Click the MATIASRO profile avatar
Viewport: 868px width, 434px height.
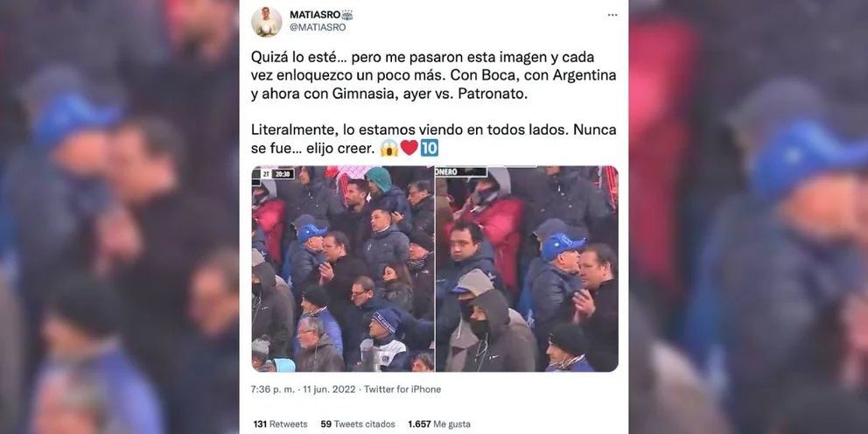(267, 22)
